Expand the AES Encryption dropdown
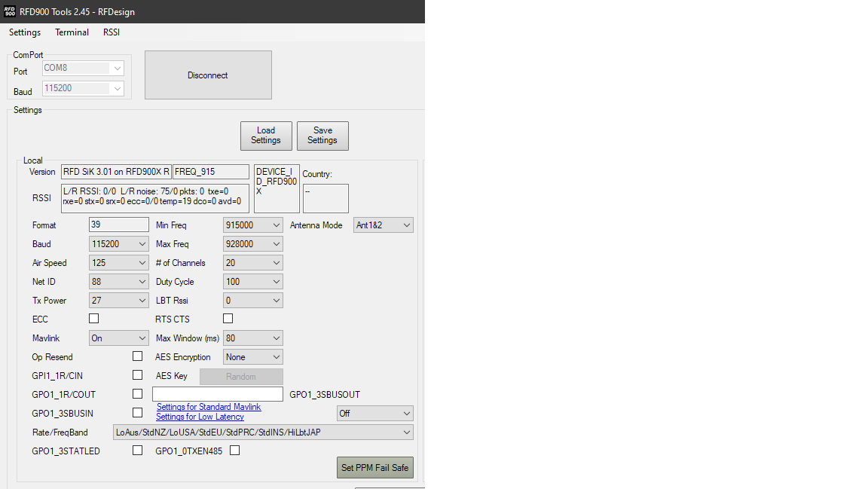Viewport: 868px width, 489px height. click(253, 357)
